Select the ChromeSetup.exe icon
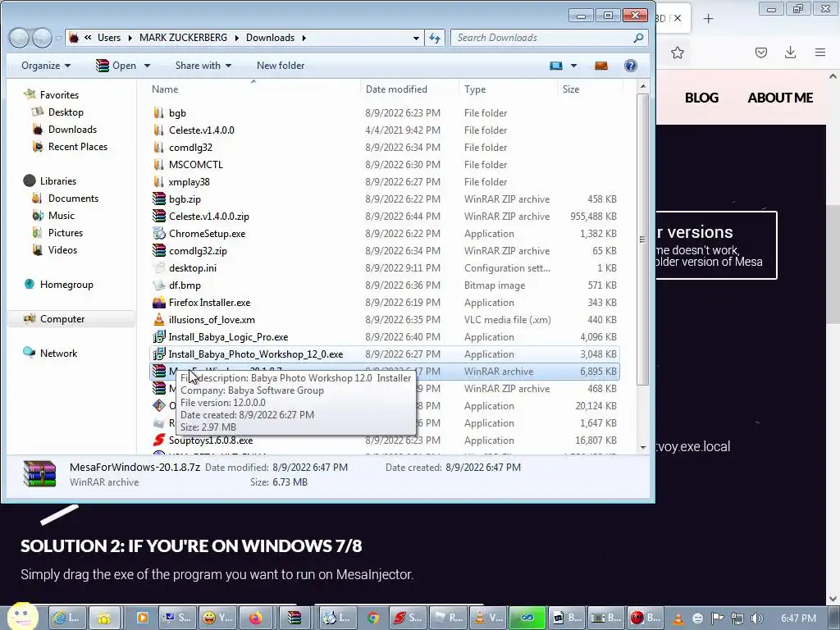The height and width of the screenshot is (630, 840). pos(158,234)
